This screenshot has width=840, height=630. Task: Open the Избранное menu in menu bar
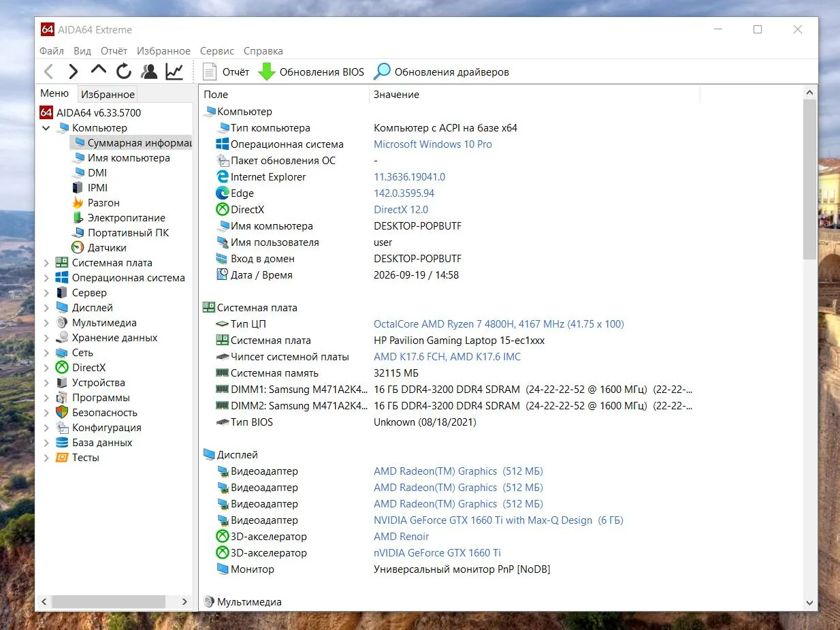(x=163, y=51)
